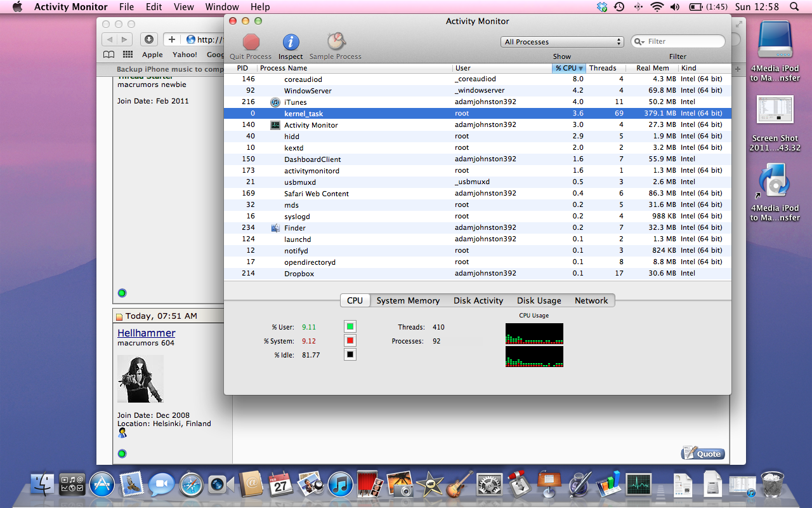Screen dimensions: 812x508
Task: Launch iMovie star icon in Dock
Action: pyautogui.click(x=429, y=485)
